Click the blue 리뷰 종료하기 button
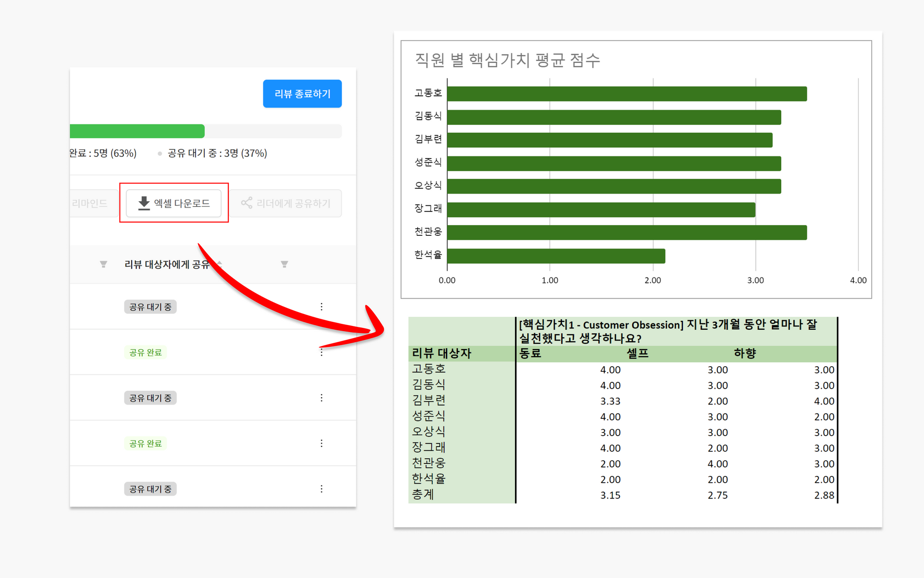 coord(302,93)
